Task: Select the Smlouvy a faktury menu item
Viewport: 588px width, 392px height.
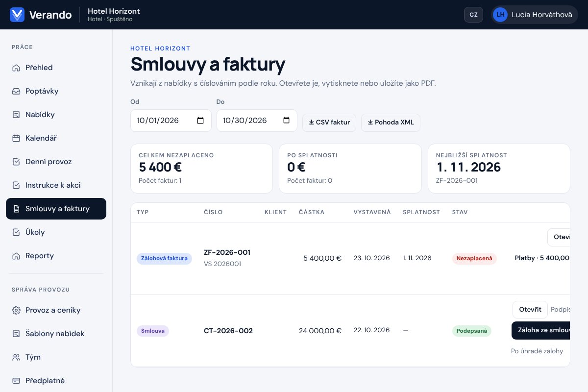Action: coord(56,209)
